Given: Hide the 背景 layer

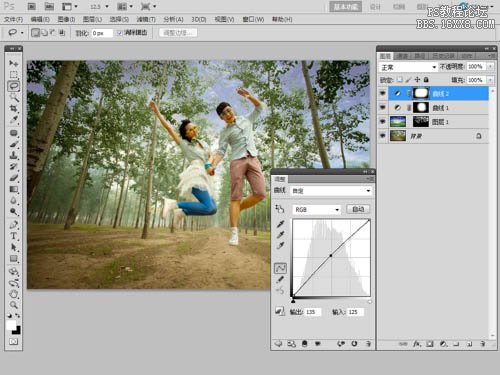Looking at the screenshot, I should click(x=383, y=135).
